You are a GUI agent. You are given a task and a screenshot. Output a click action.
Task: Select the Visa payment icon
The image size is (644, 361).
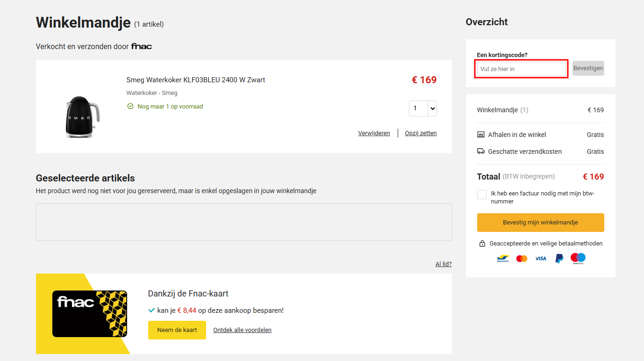(540, 258)
